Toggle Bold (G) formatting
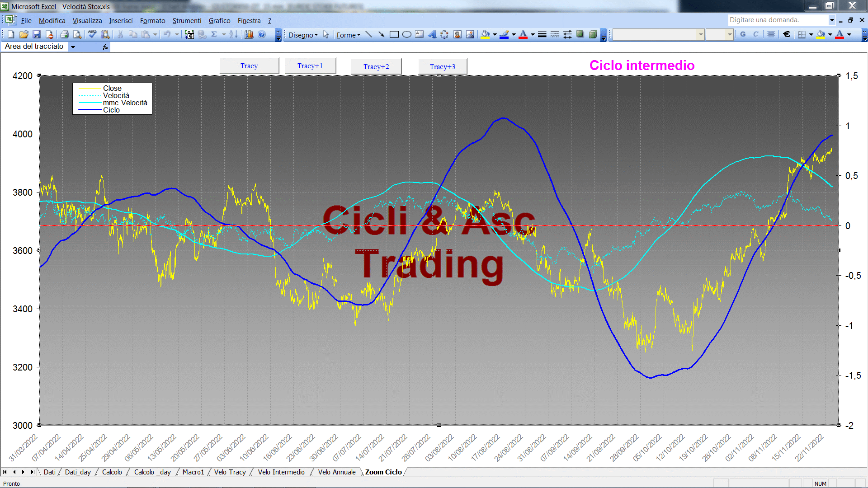The image size is (868, 488). (743, 34)
